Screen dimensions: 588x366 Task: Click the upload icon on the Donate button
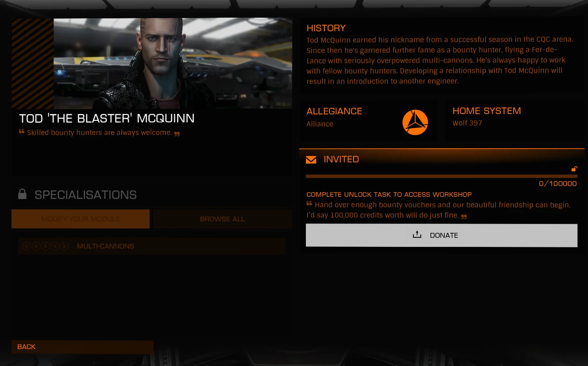coord(417,235)
